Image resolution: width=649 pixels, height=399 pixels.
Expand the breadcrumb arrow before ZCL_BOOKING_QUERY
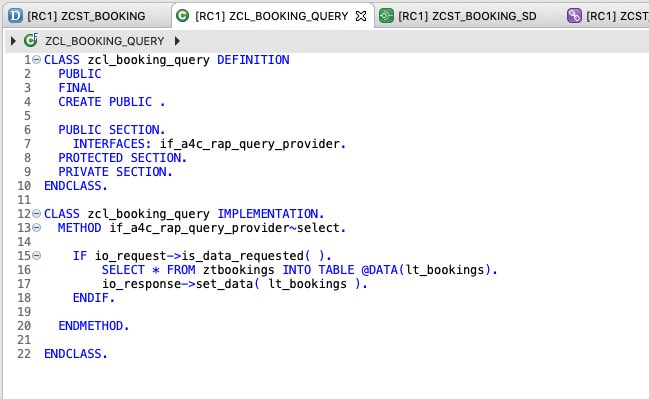[x=13, y=41]
